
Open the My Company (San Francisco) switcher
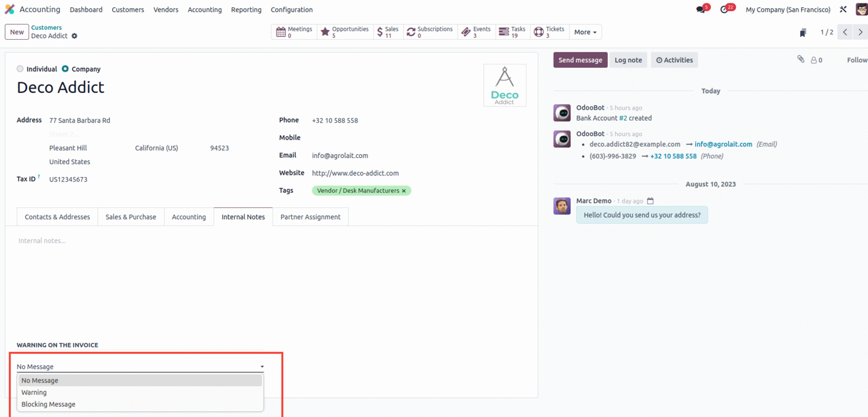pyautogui.click(x=788, y=10)
